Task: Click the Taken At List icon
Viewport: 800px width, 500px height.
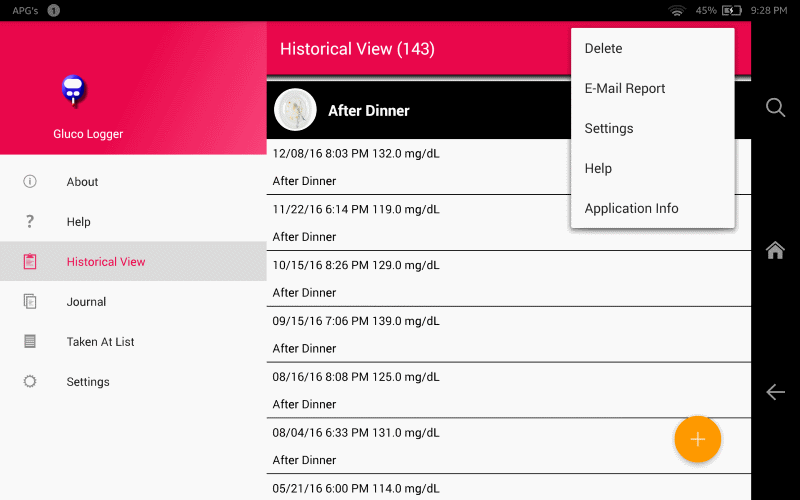Action: click(x=30, y=342)
